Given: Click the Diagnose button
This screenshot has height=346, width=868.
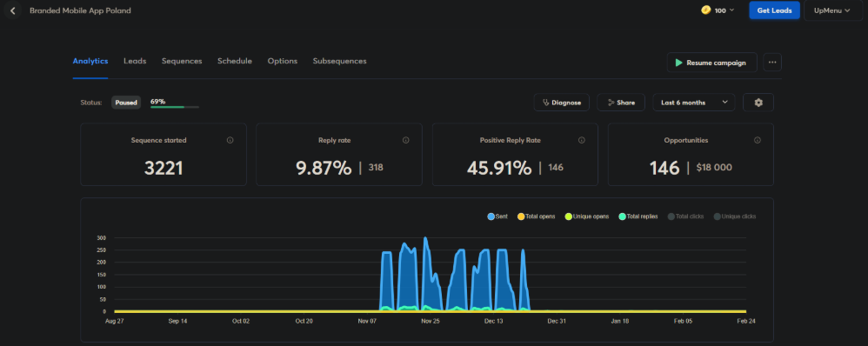Looking at the screenshot, I should coord(561,103).
